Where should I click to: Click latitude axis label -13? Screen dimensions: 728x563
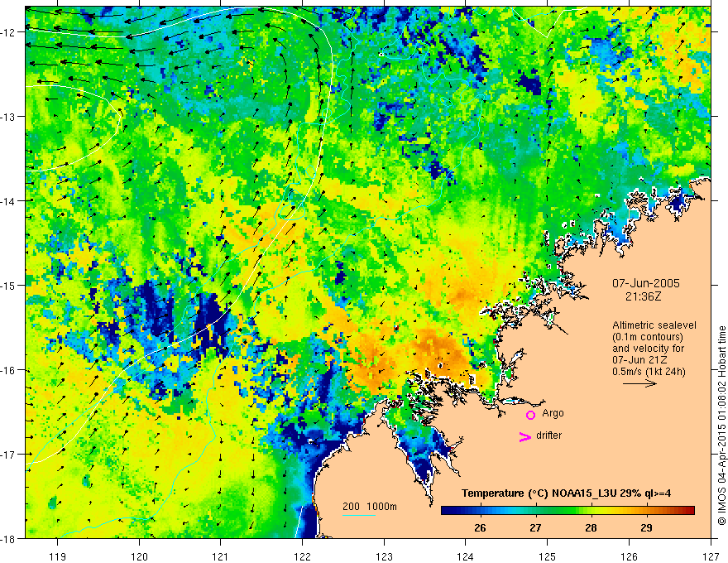pyautogui.click(x=8, y=117)
